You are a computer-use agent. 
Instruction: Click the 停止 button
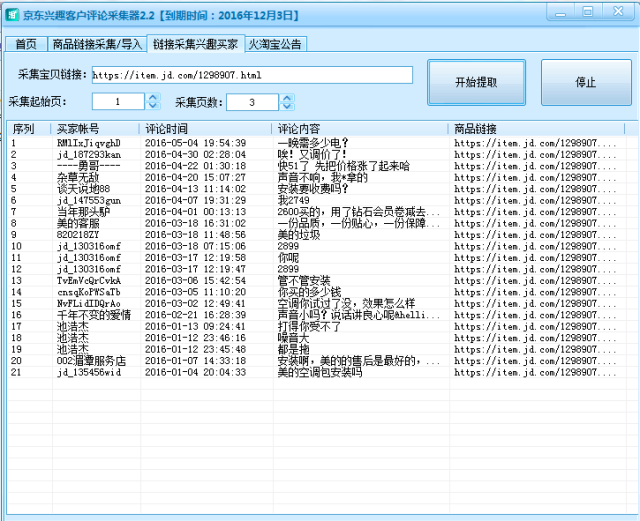point(586,82)
